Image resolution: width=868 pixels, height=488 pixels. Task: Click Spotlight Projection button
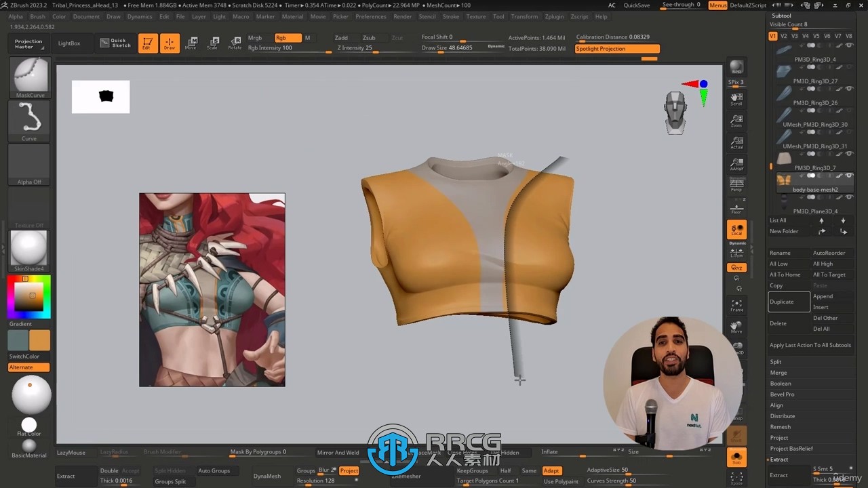(x=617, y=49)
